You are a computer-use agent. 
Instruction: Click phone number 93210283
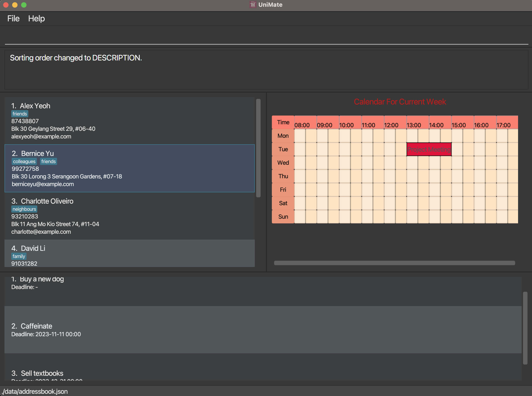tap(25, 216)
